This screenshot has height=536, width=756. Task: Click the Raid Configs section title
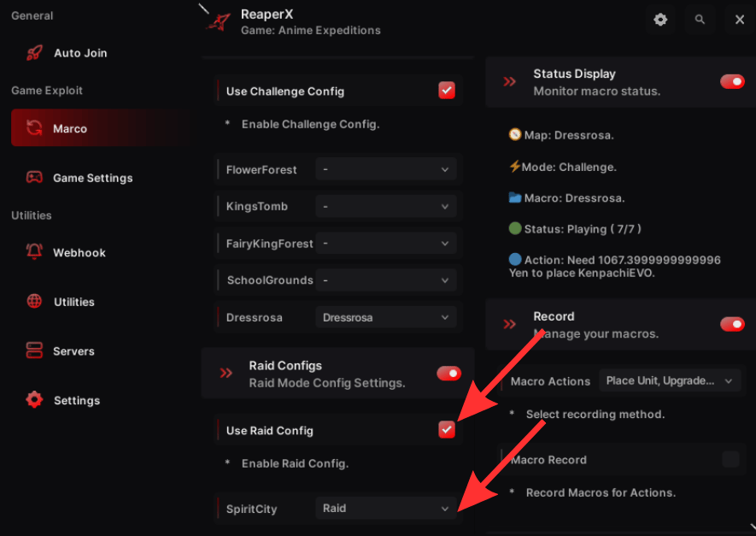click(285, 365)
